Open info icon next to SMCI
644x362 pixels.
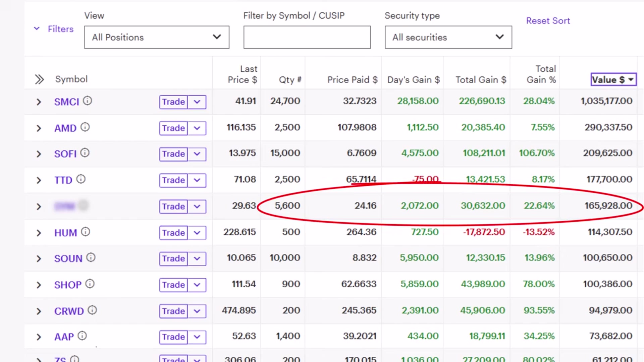pos(88,101)
